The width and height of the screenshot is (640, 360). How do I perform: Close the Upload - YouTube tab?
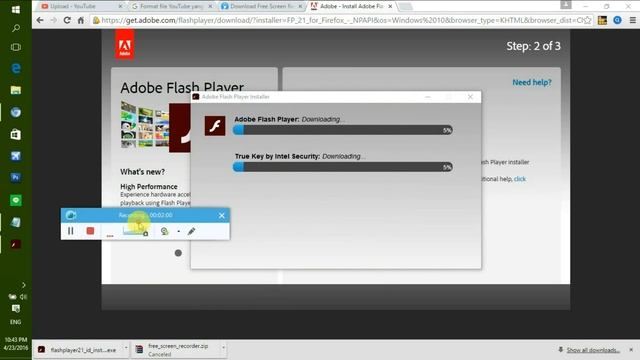pos(120,7)
